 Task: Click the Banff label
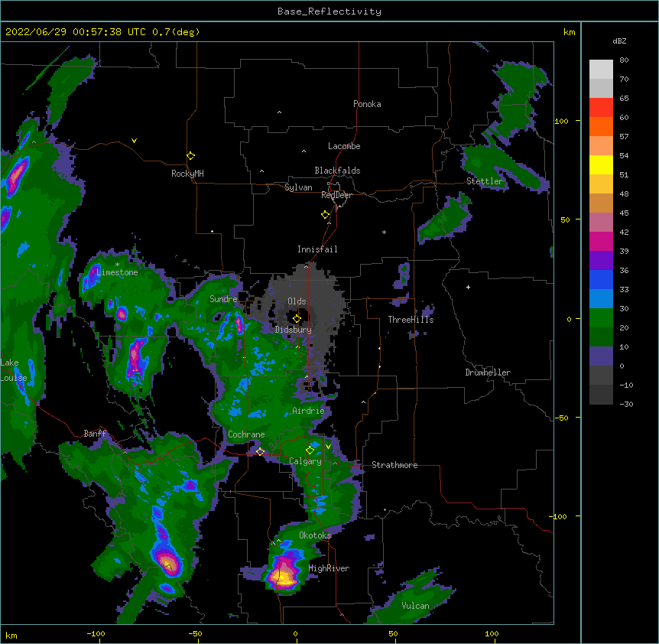[x=95, y=434]
